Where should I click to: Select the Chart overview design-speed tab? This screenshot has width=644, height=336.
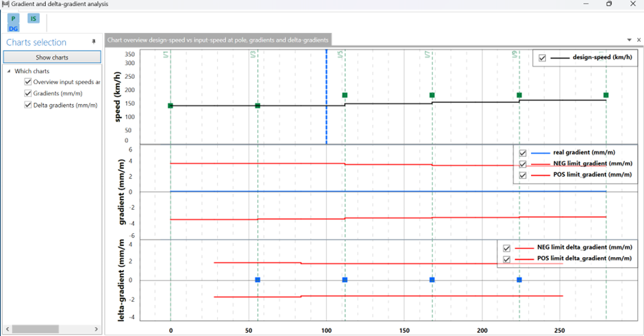[218, 40]
